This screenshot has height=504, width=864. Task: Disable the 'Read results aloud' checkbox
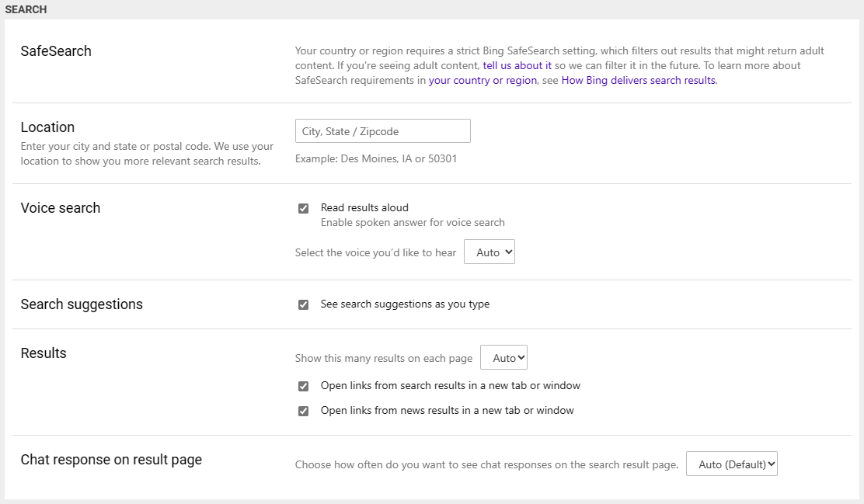303,207
